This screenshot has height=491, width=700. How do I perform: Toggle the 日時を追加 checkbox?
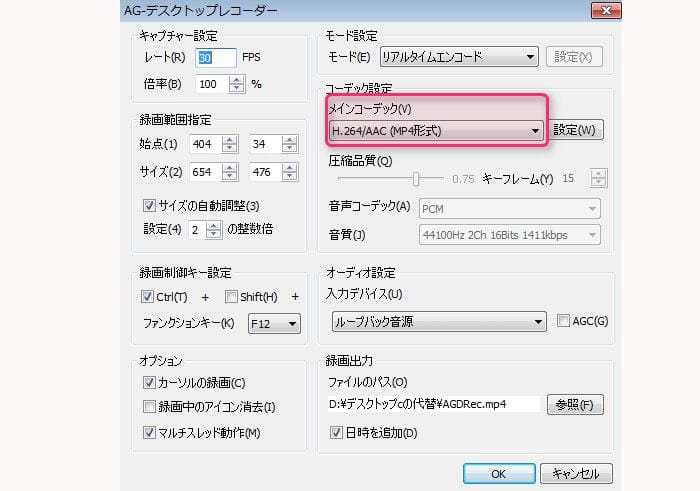336,432
